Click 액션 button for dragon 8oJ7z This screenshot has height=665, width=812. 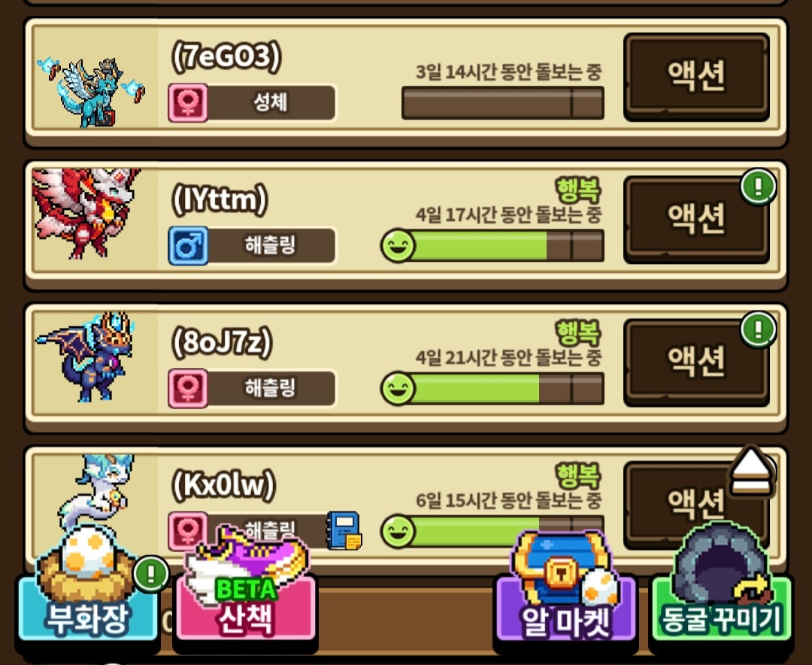coord(696,362)
